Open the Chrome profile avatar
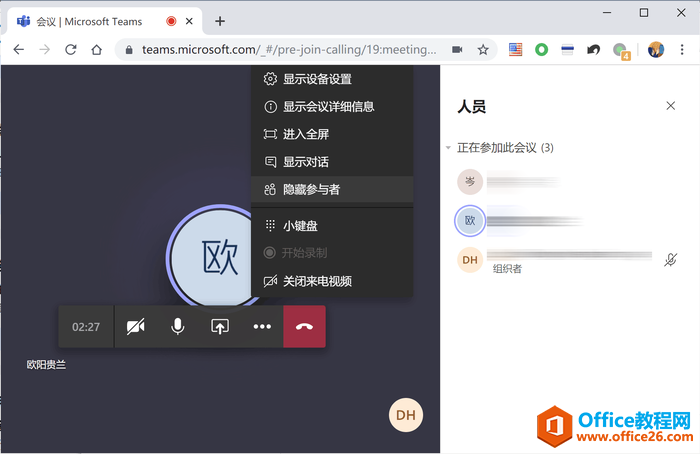This screenshot has width=700, height=454. point(656,50)
